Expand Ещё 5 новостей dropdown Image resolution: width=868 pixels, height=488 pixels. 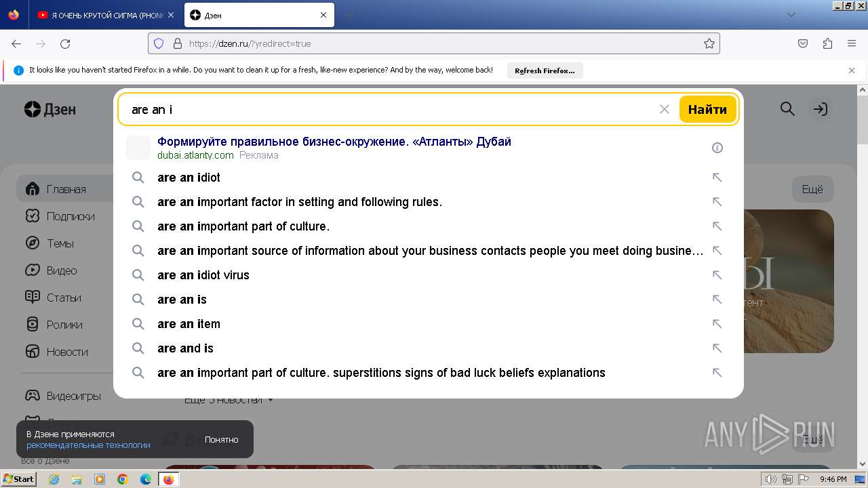(x=229, y=400)
